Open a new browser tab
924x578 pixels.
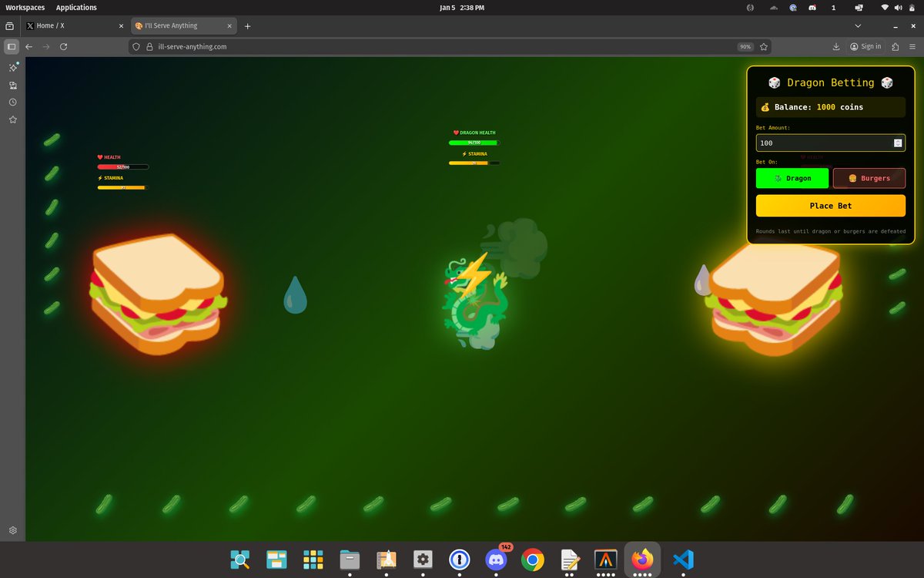(247, 25)
